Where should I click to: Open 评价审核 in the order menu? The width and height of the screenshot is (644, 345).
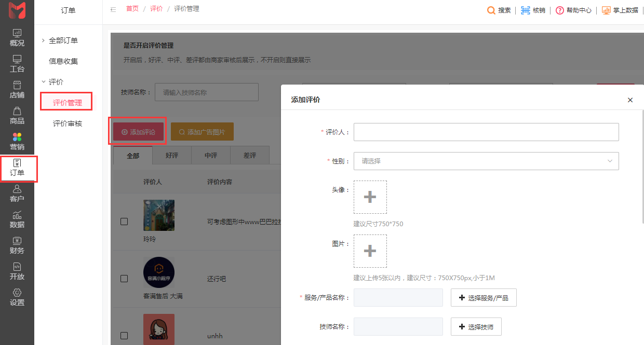68,123
